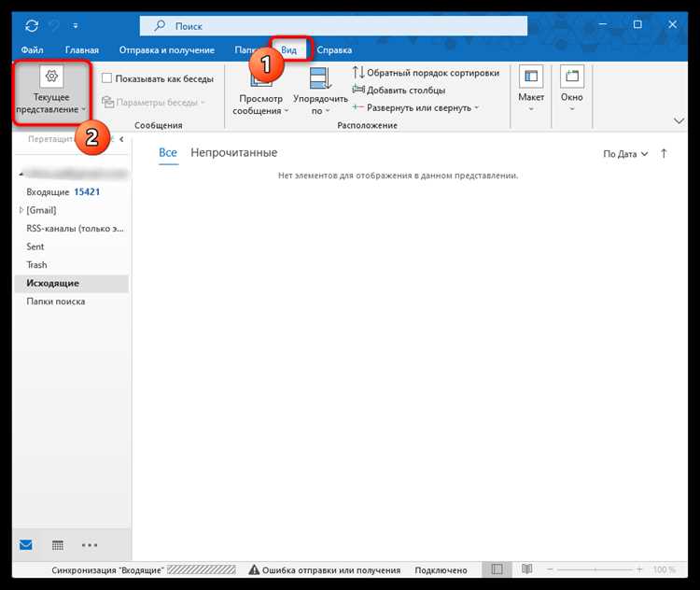The width and height of the screenshot is (700, 590).
Task: Open Текущее представление gear button
Action: coord(51,91)
